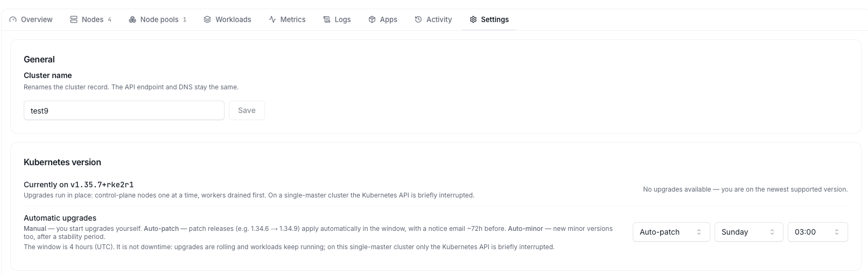Viewport: 868px width, 275px height.
Task: Open the Metrics tab
Action: pyautogui.click(x=287, y=19)
